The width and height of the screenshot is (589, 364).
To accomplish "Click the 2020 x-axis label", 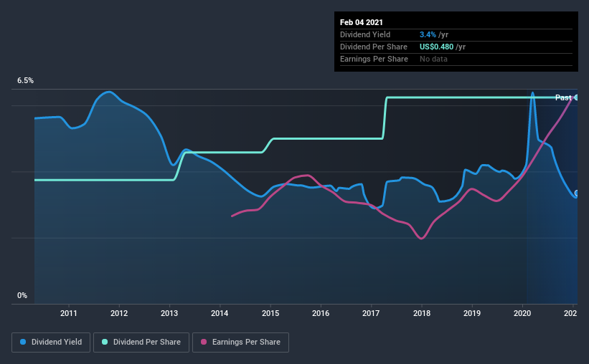I will (522, 313).
